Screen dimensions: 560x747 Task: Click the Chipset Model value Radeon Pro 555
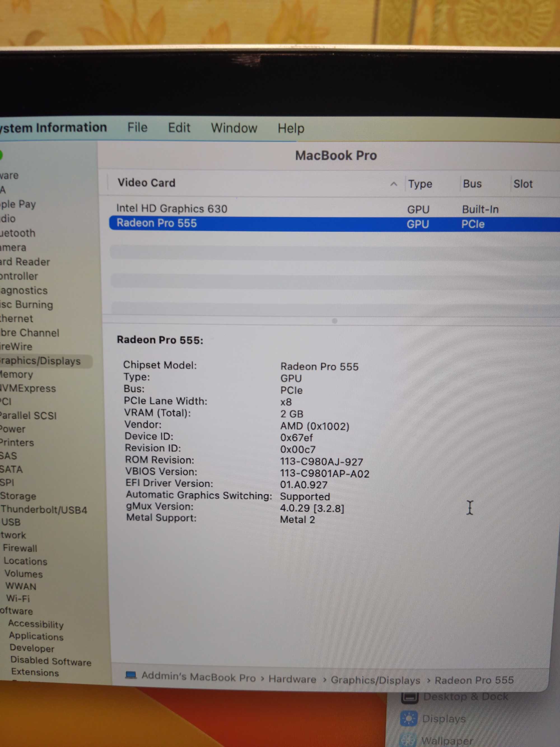tap(319, 367)
